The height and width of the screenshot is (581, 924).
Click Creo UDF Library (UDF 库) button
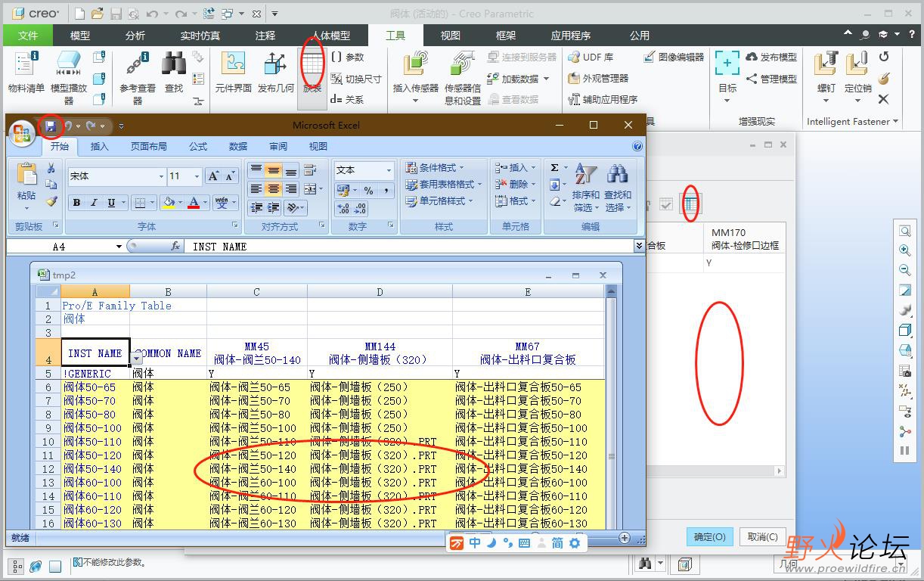point(591,57)
